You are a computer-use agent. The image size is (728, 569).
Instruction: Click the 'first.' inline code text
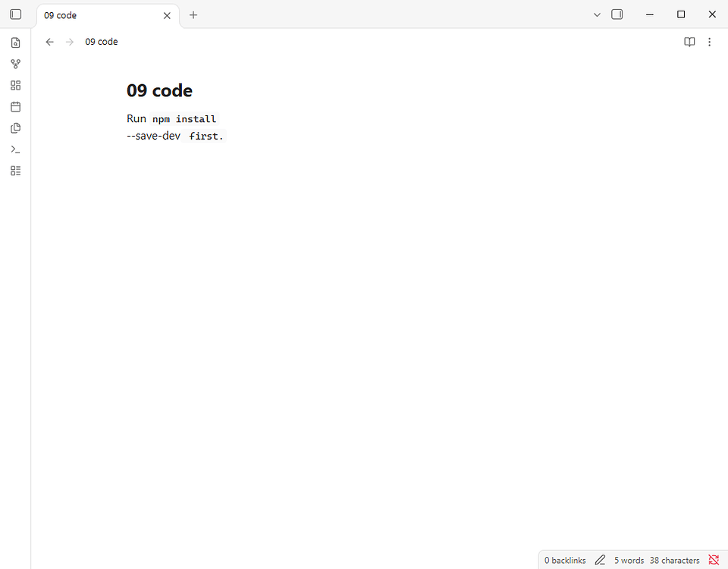point(206,136)
